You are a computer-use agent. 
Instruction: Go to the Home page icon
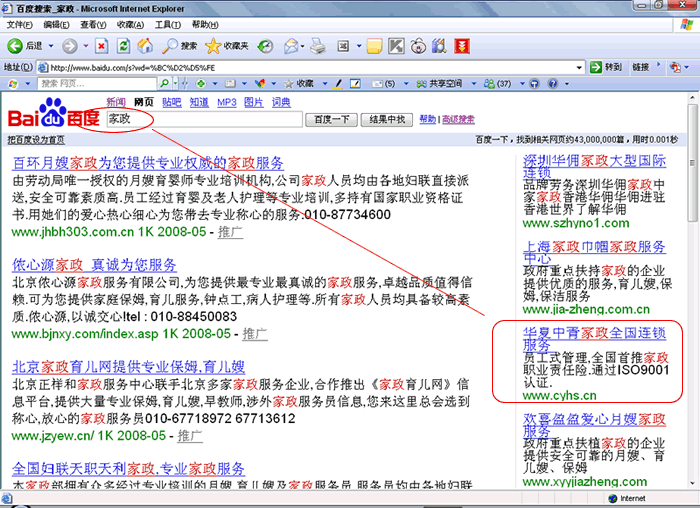point(145,46)
